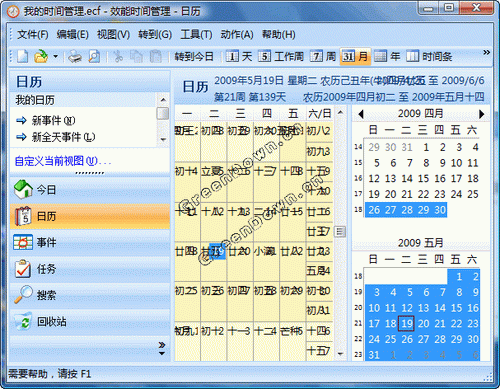Open the dropdown arrow beside the Open icon
The width and height of the screenshot is (500, 389).
[55, 56]
